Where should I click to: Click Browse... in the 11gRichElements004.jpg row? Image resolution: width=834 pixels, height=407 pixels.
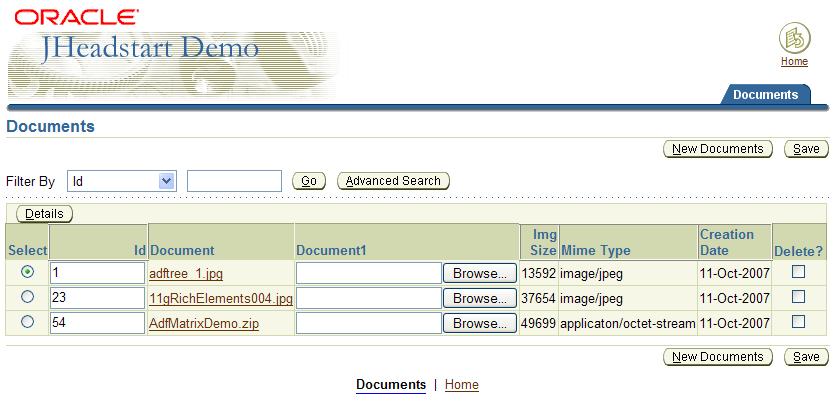480,298
